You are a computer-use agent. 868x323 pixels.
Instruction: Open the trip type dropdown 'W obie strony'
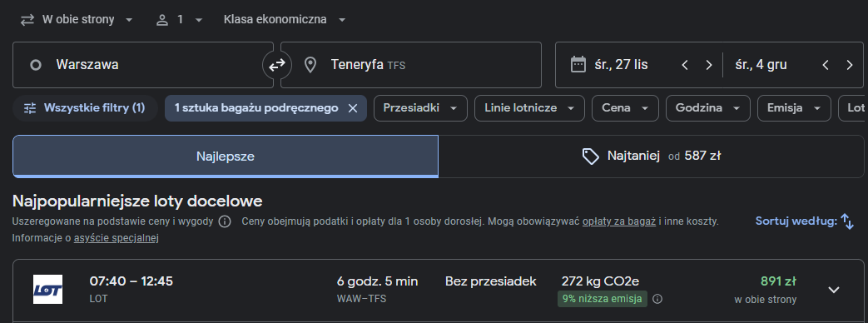[x=77, y=20]
